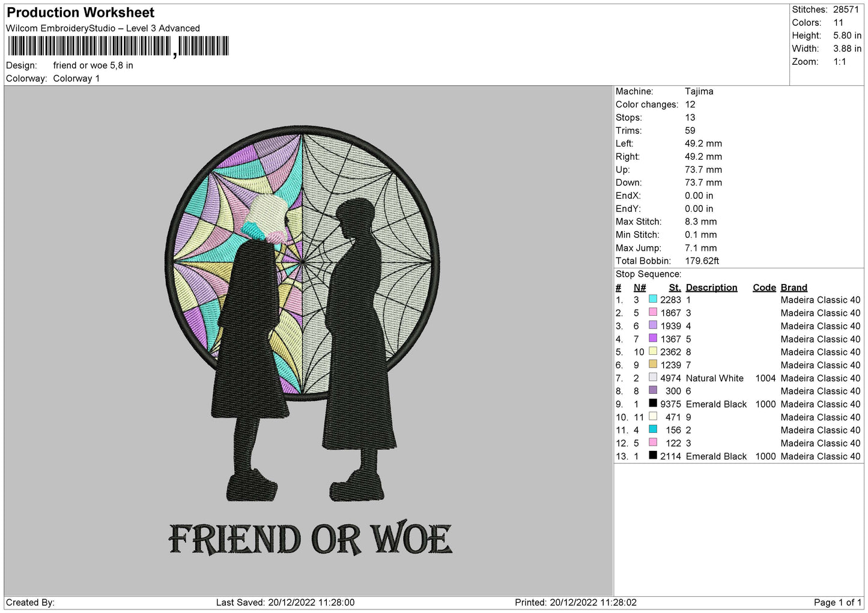Click the black swatch in stop row 13
This screenshot has height=613, width=868.
(653, 455)
